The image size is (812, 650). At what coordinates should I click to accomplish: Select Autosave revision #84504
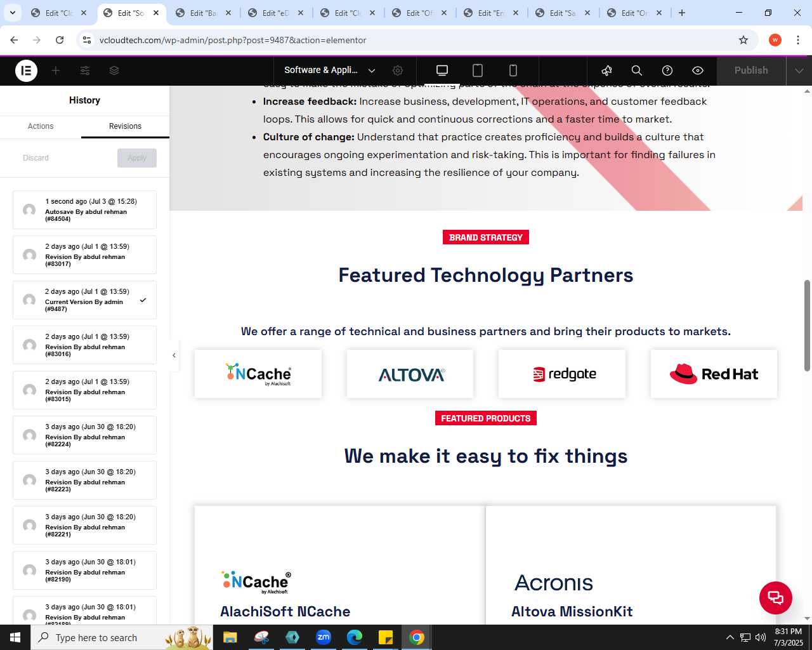pos(84,209)
